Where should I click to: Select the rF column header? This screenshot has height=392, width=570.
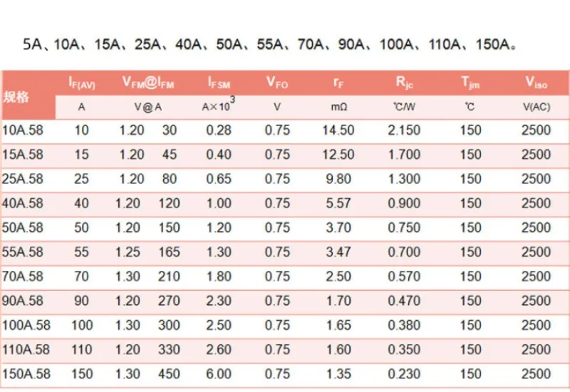(x=338, y=83)
